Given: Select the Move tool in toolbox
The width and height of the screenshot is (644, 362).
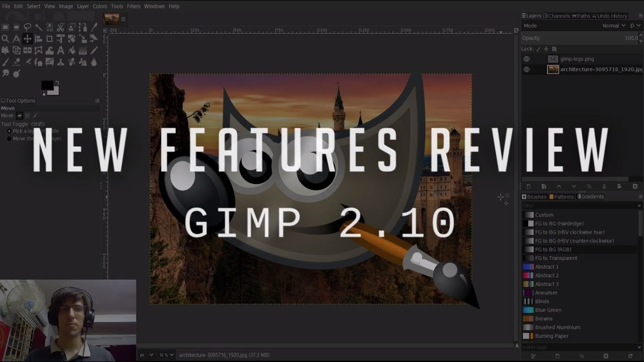Looking at the screenshot, I should point(28,39).
